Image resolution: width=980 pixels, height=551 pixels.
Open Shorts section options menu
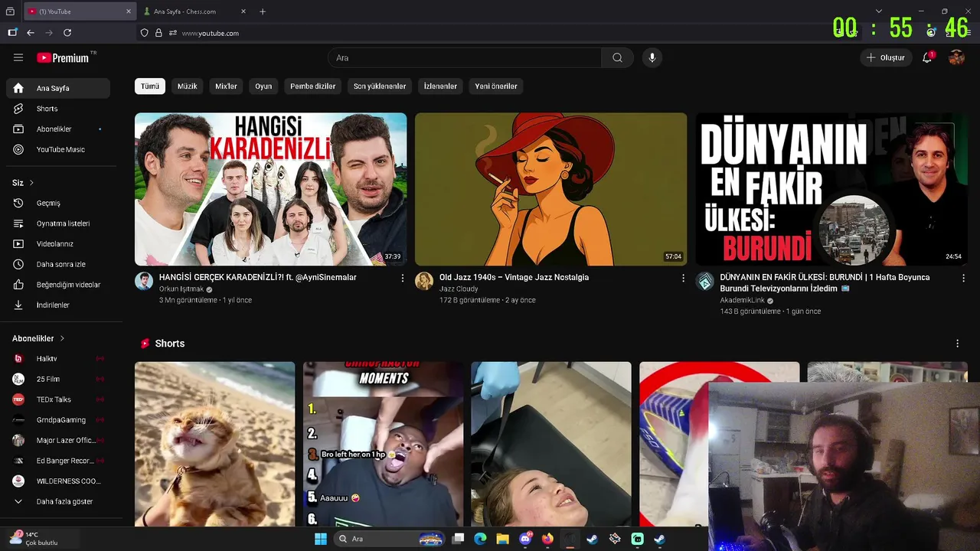coord(957,344)
